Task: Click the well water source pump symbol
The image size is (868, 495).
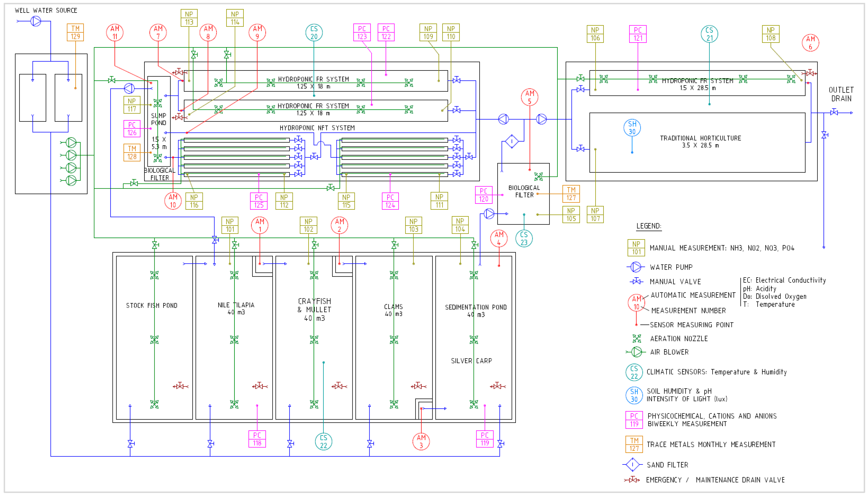Action: [x=35, y=21]
